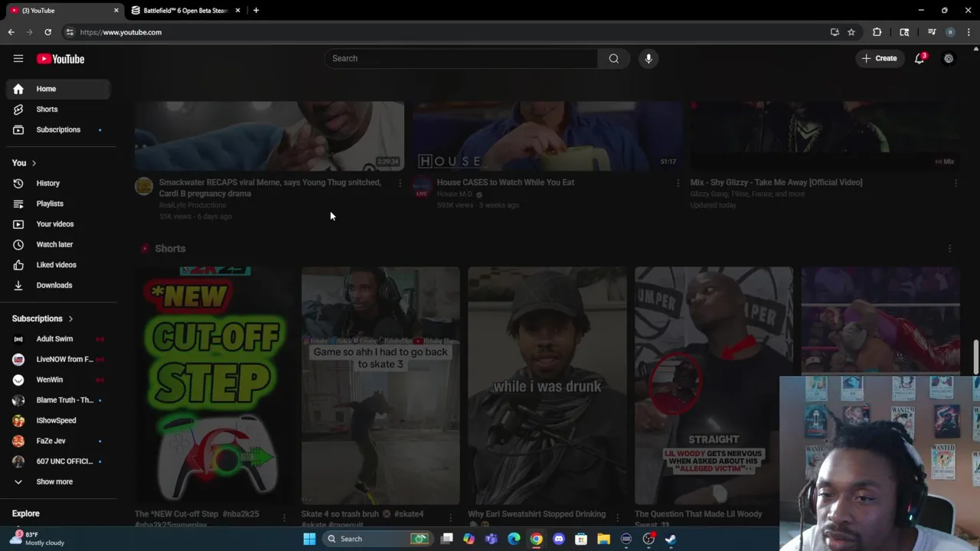Expand the You section chevron
The image size is (980, 551).
point(34,163)
